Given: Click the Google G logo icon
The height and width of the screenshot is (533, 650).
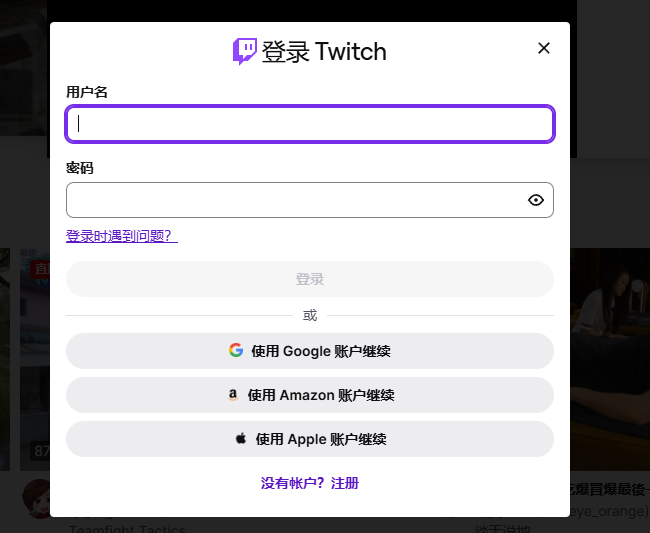Looking at the screenshot, I should pyautogui.click(x=236, y=351).
